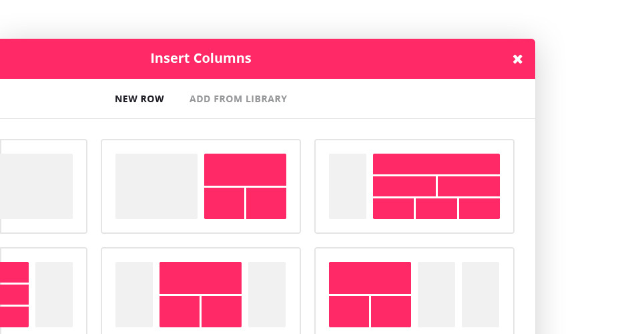Click left gray column in the bottom-middle layout
This screenshot has height=334, width=644.
point(134,295)
